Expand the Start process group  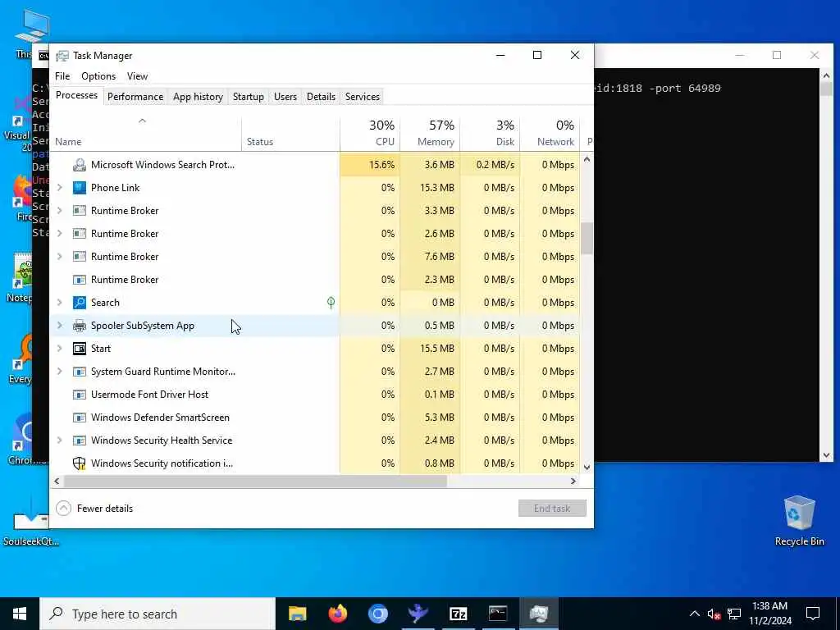click(x=59, y=349)
